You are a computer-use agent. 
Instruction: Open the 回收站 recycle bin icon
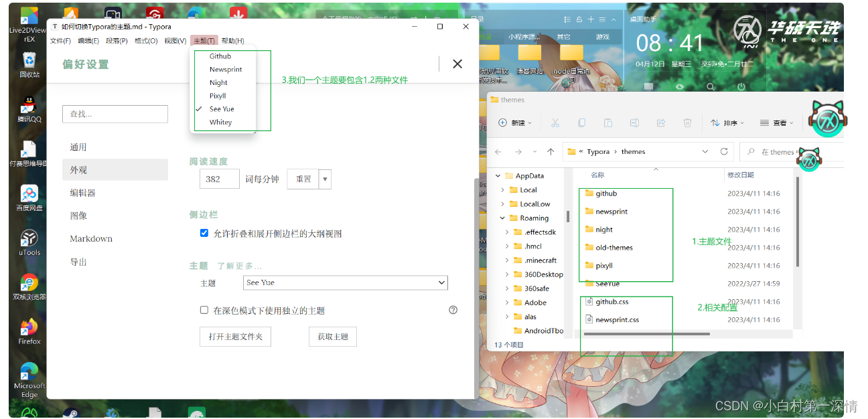coord(29,66)
